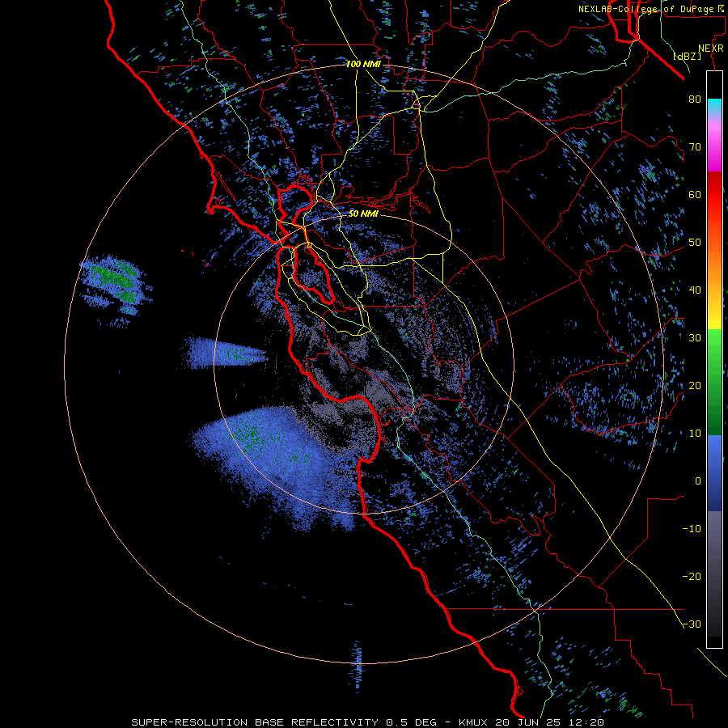Click the gray band of the color bar
The width and height of the screenshot is (728, 728).
(x=714, y=574)
